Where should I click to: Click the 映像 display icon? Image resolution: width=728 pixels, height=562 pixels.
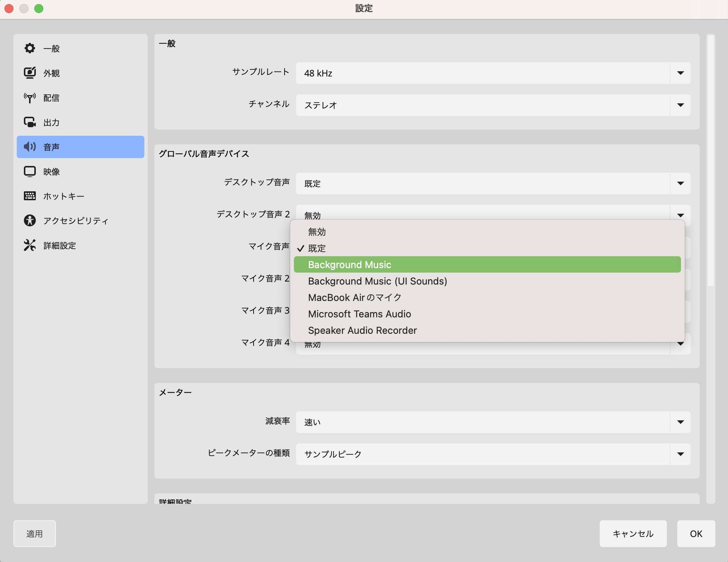point(30,172)
